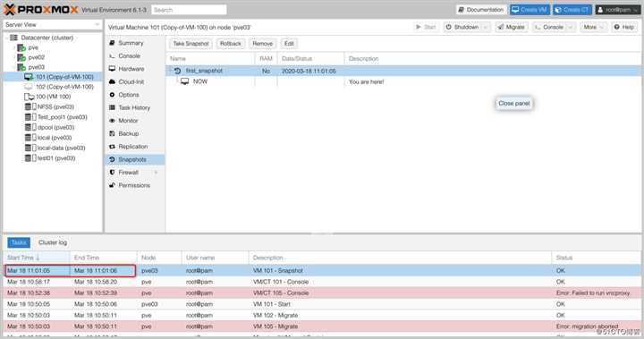Screen dimensions: 644x339
Task: Click the Proxmox logo
Action: coord(40,10)
